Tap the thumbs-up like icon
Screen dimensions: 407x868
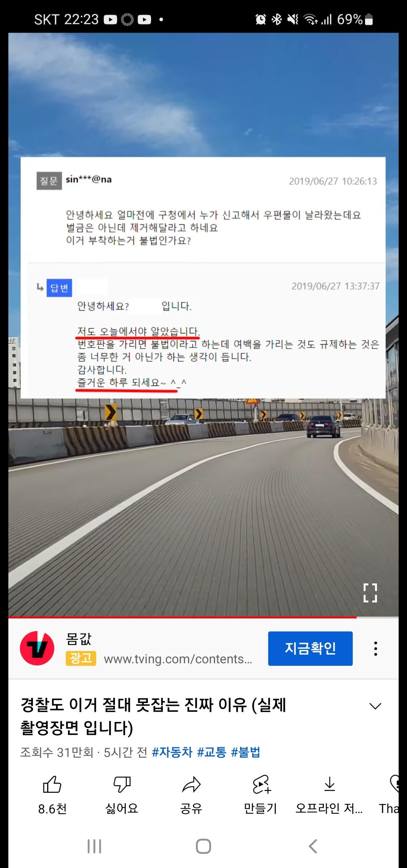click(x=52, y=784)
